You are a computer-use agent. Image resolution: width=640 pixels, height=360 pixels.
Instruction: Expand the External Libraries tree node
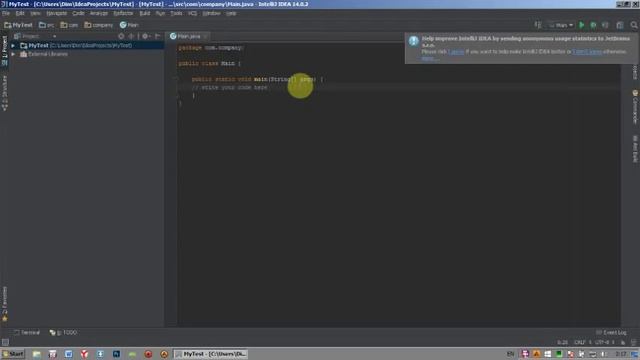[13, 54]
